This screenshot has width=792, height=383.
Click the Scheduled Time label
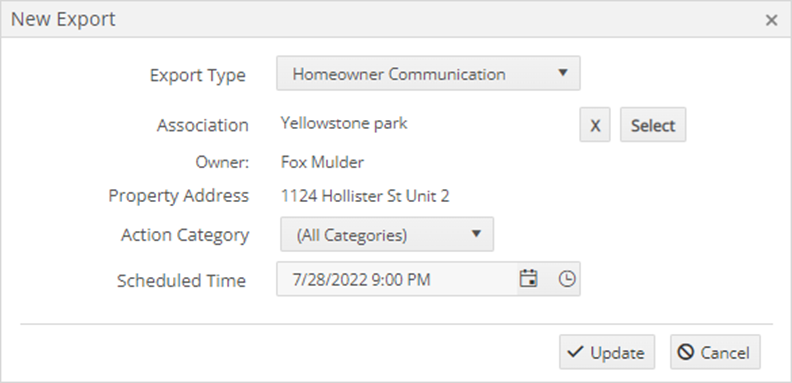[181, 280]
